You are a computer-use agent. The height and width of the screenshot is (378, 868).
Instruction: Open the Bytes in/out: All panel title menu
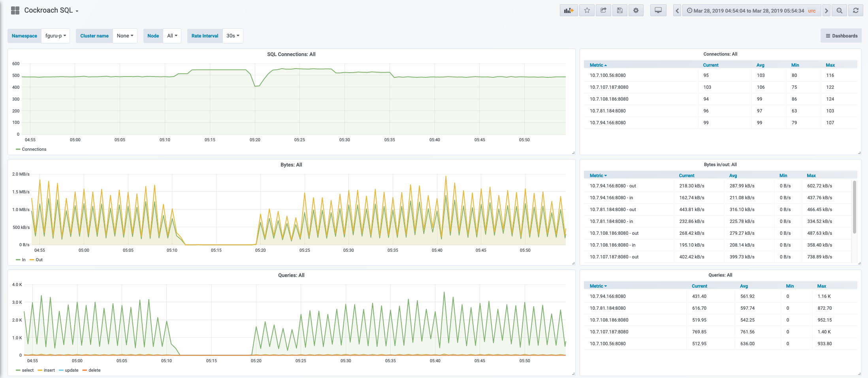click(x=720, y=165)
